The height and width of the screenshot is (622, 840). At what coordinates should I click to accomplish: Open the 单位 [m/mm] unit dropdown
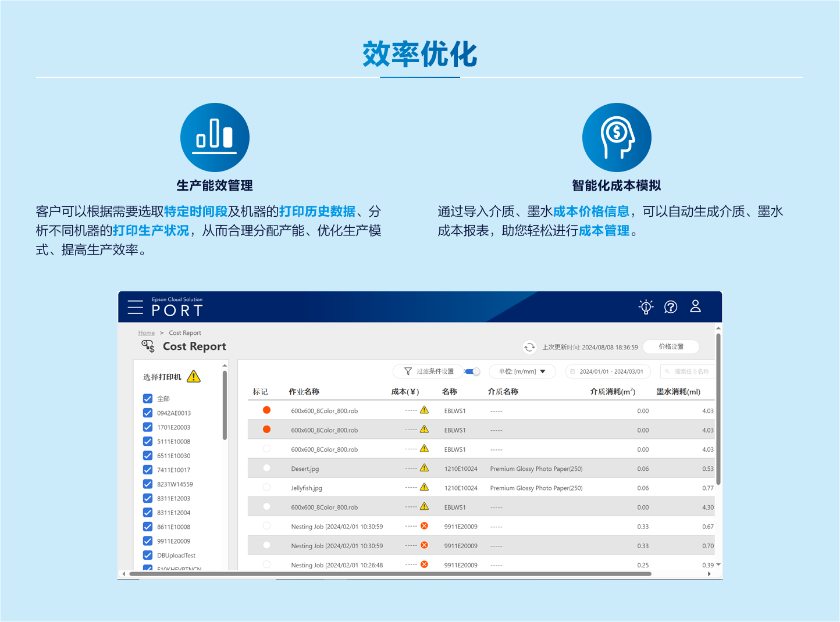pyautogui.click(x=522, y=371)
